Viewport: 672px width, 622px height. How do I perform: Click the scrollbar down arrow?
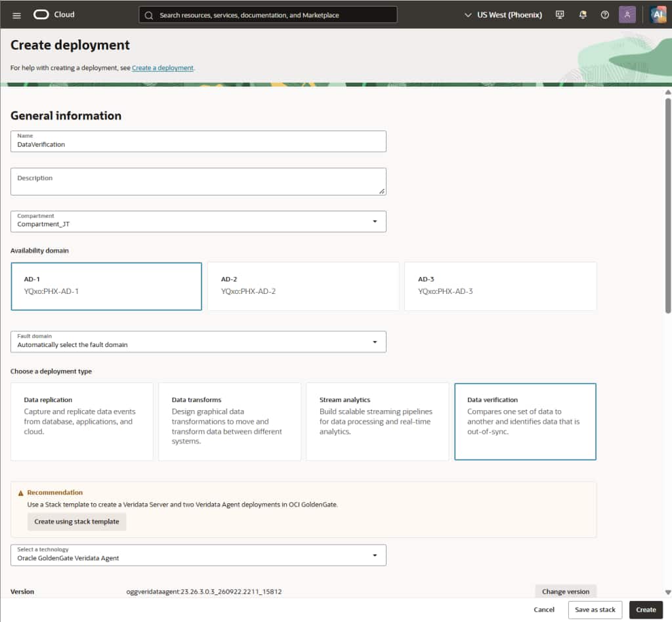[667, 592]
